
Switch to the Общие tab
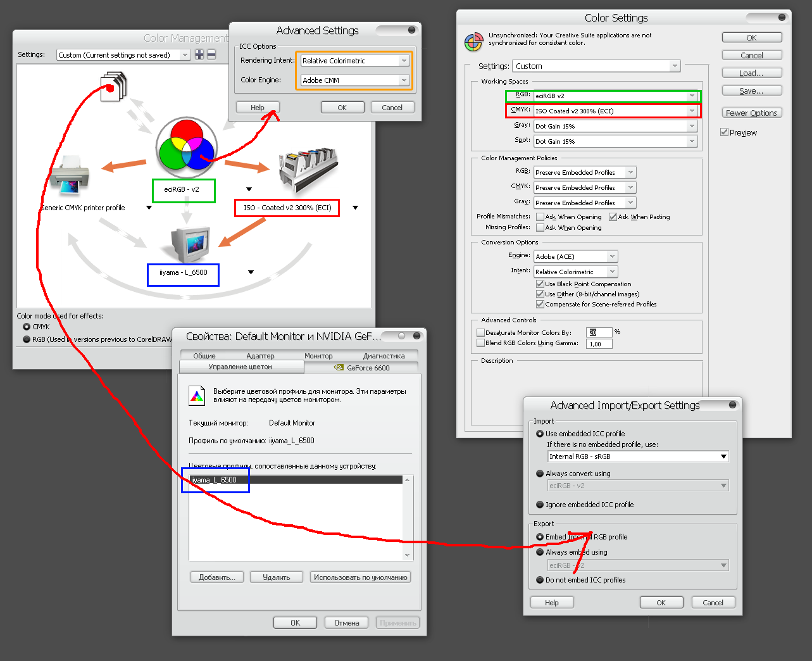[x=204, y=356]
